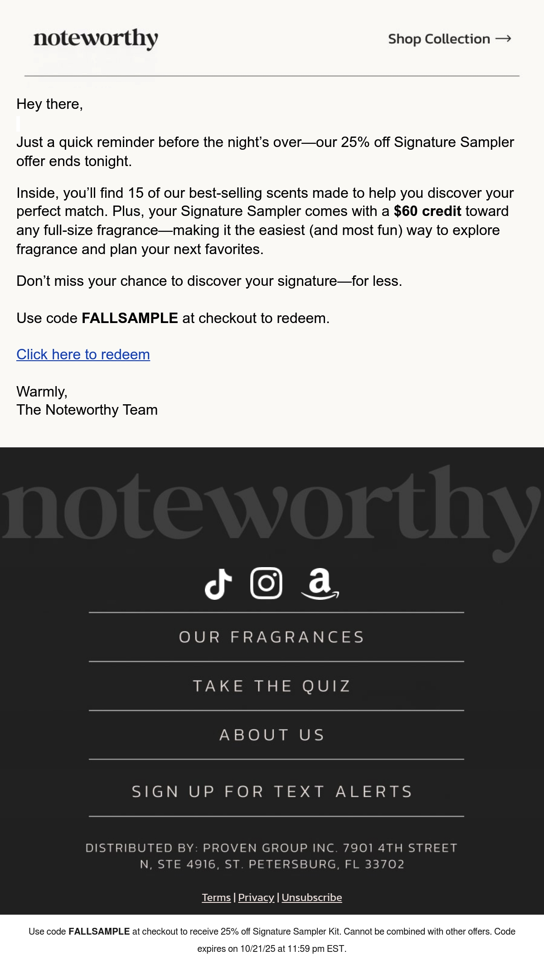Select Sign Up for Text Alerts

pos(272,792)
